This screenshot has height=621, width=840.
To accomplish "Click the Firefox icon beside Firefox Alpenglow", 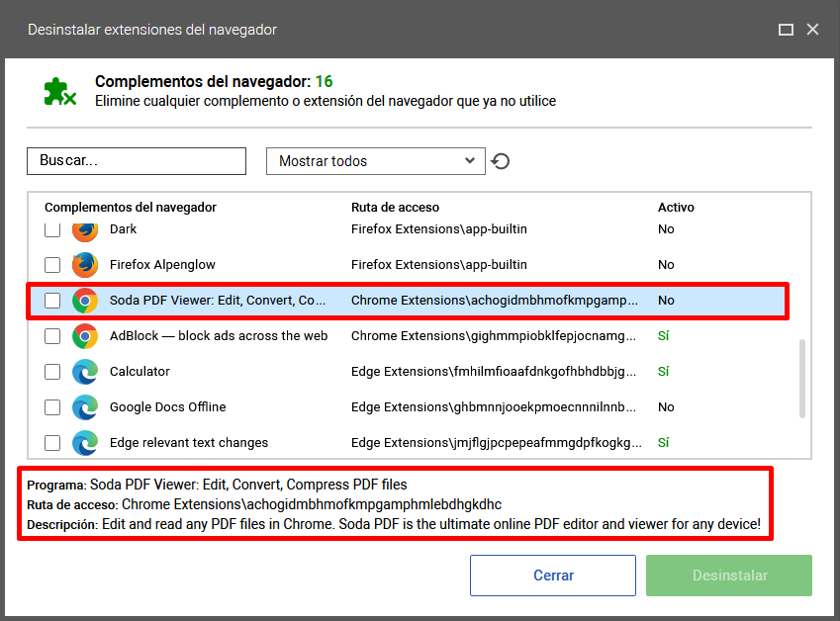I will [x=85, y=264].
